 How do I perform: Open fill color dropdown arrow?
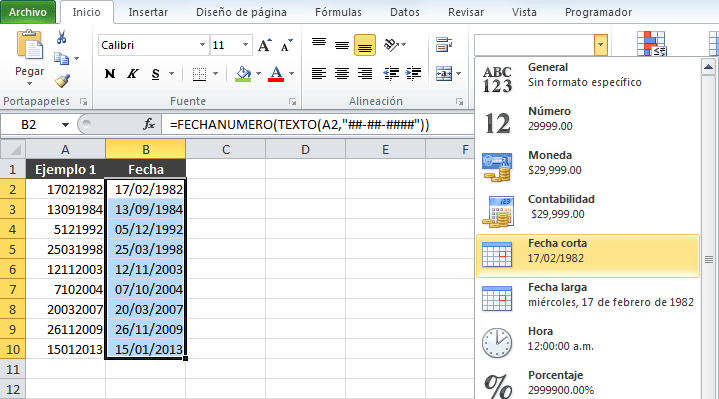tap(259, 73)
